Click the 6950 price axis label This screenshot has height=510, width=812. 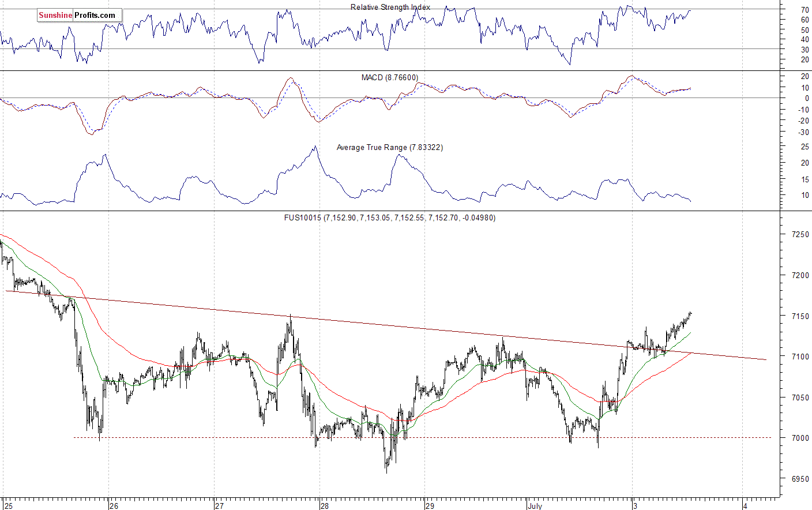800,479
